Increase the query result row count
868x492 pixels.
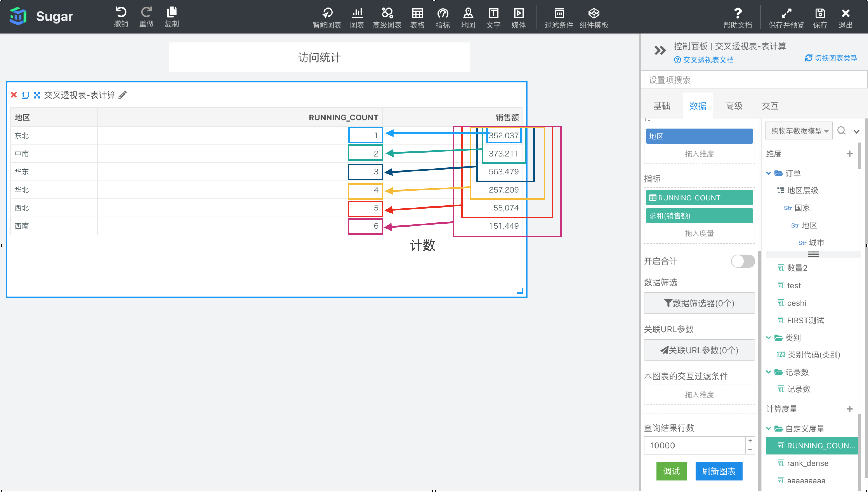pyautogui.click(x=750, y=441)
